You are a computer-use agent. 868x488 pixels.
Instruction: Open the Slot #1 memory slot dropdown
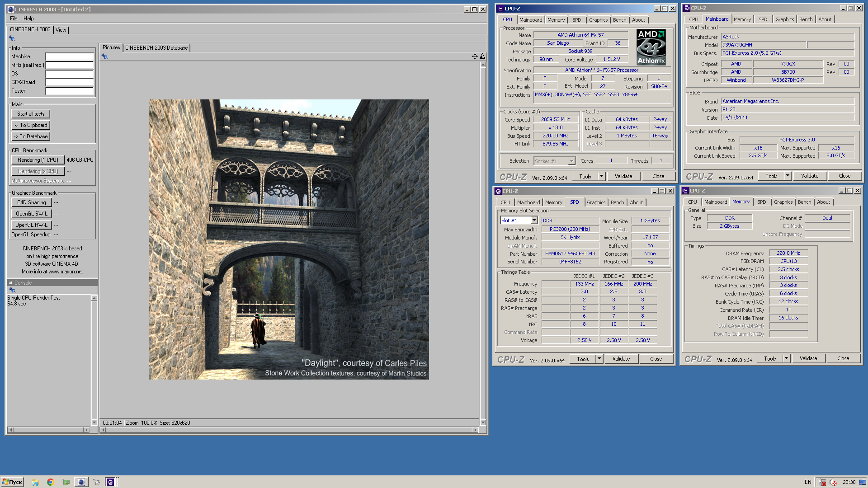point(534,221)
